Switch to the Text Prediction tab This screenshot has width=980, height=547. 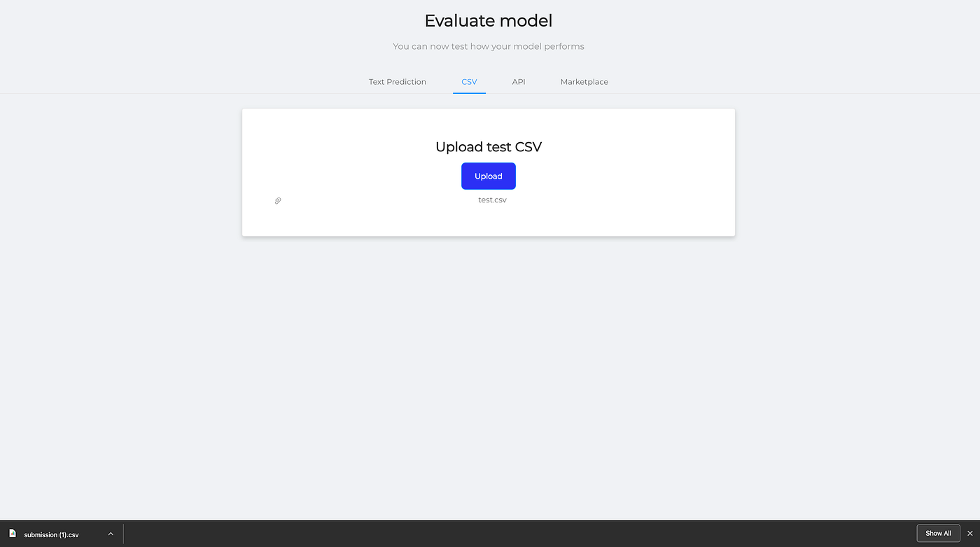coord(397,81)
